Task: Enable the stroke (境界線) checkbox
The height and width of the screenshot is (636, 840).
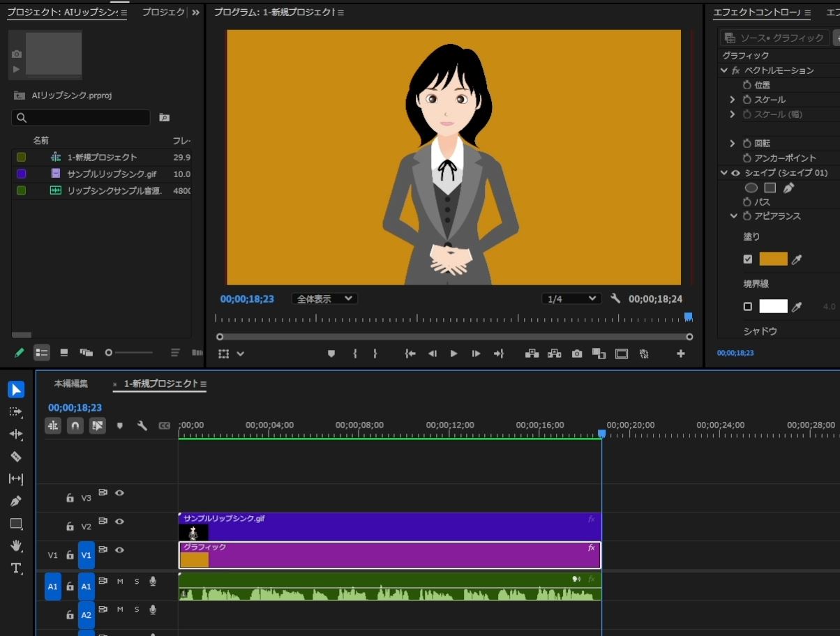Action: pyautogui.click(x=748, y=306)
